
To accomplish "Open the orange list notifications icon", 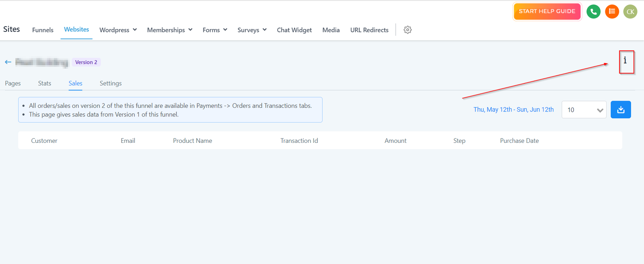I will pos(612,12).
